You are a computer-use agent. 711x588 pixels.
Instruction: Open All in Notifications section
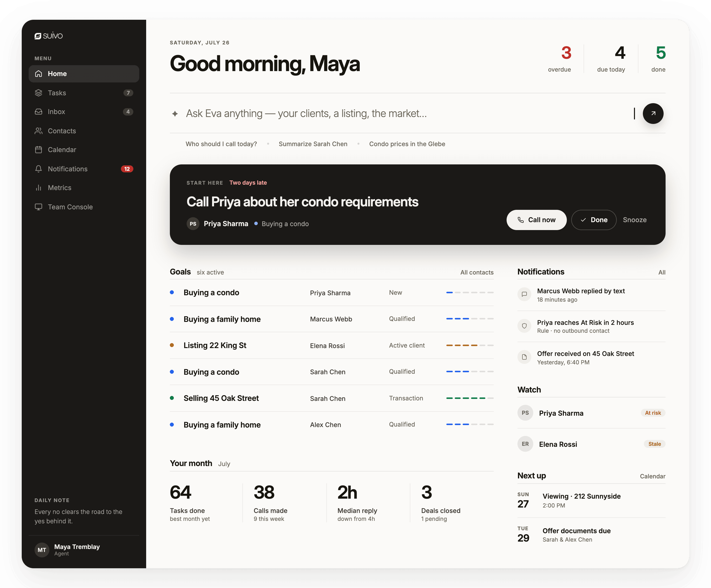[662, 272]
